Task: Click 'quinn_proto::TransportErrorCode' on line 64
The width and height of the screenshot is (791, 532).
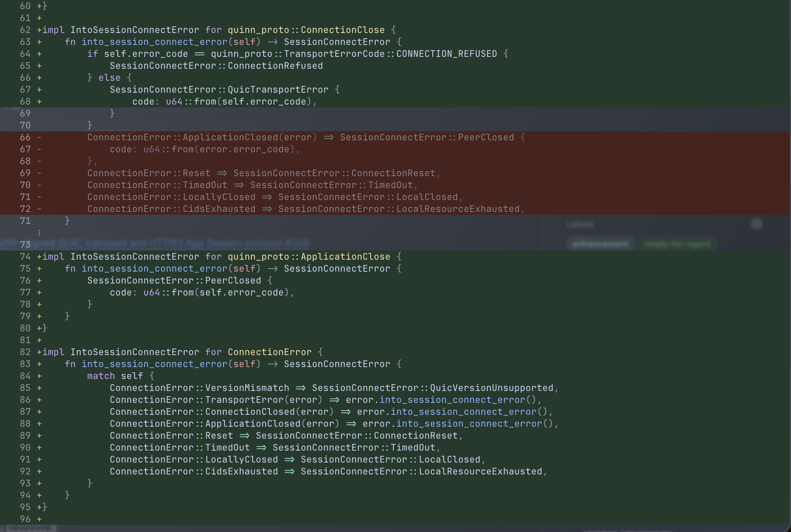Action: pos(298,54)
